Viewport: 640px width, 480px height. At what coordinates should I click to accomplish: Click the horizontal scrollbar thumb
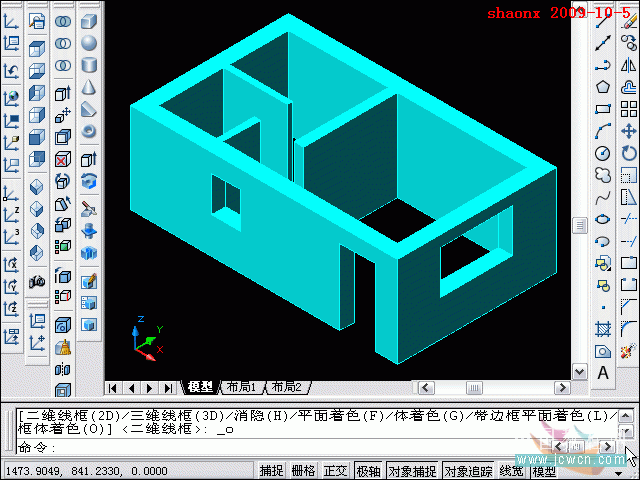tap(474, 387)
